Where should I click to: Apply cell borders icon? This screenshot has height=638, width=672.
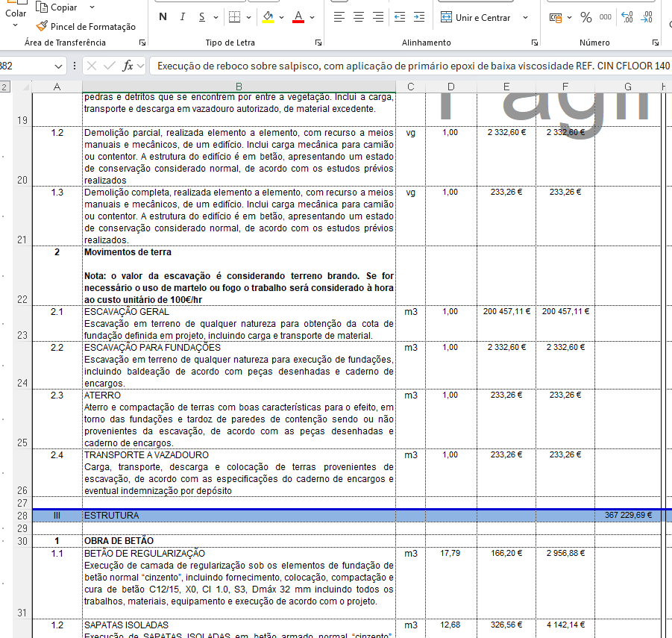234,17
